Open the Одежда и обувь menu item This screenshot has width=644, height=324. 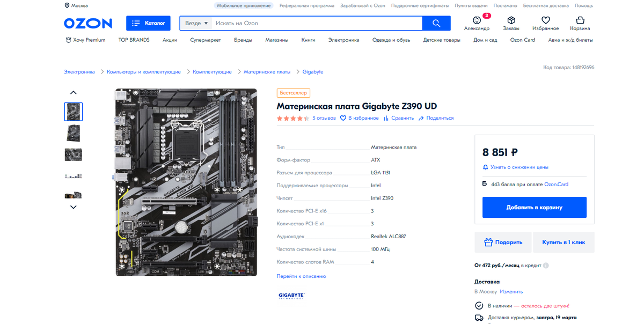391,40
